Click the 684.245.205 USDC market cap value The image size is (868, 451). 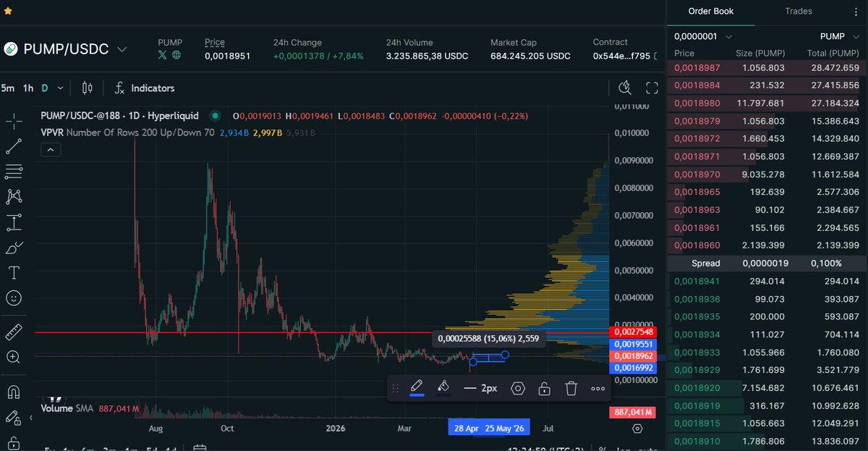click(x=530, y=56)
